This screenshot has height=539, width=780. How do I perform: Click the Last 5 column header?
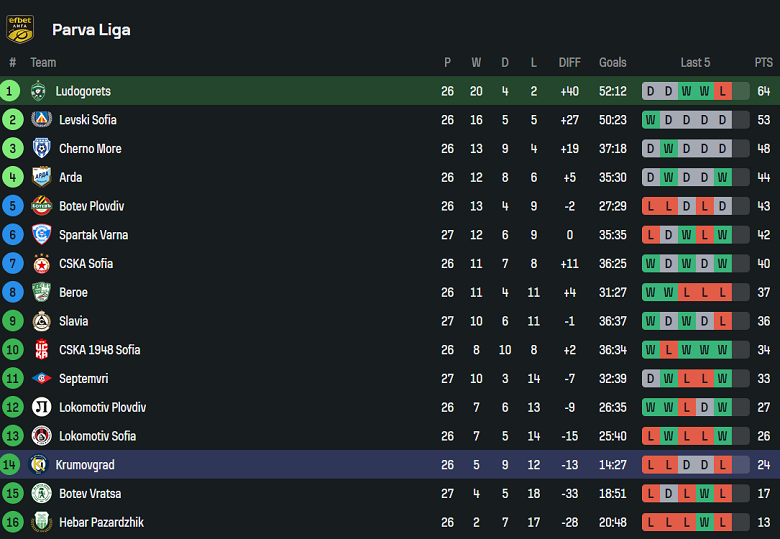(x=695, y=62)
